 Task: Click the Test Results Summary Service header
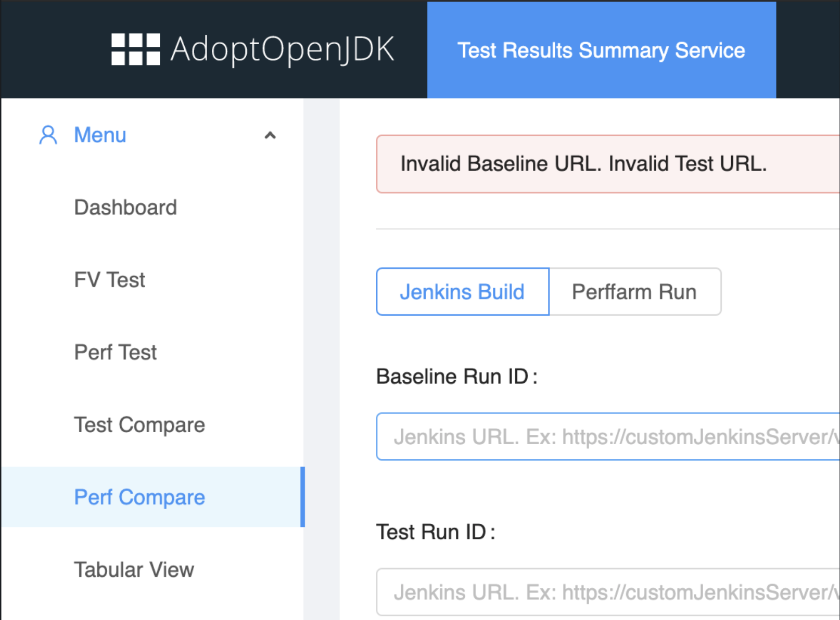point(601,50)
